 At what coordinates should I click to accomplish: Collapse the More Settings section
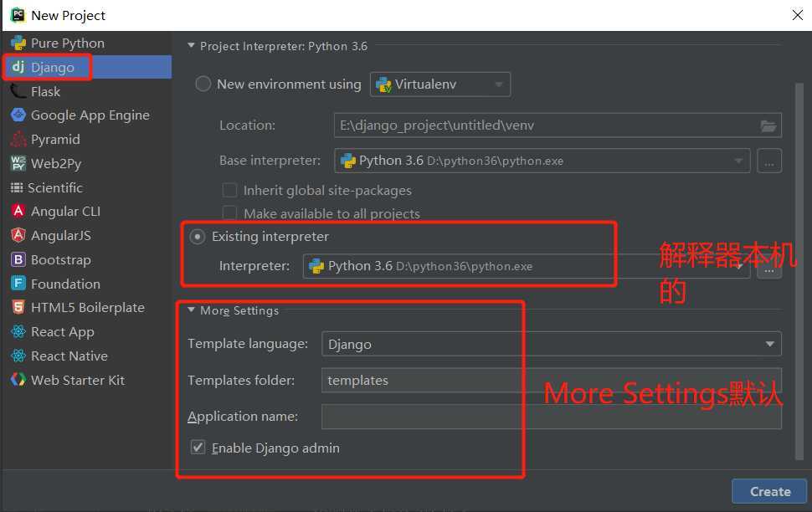click(191, 310)
